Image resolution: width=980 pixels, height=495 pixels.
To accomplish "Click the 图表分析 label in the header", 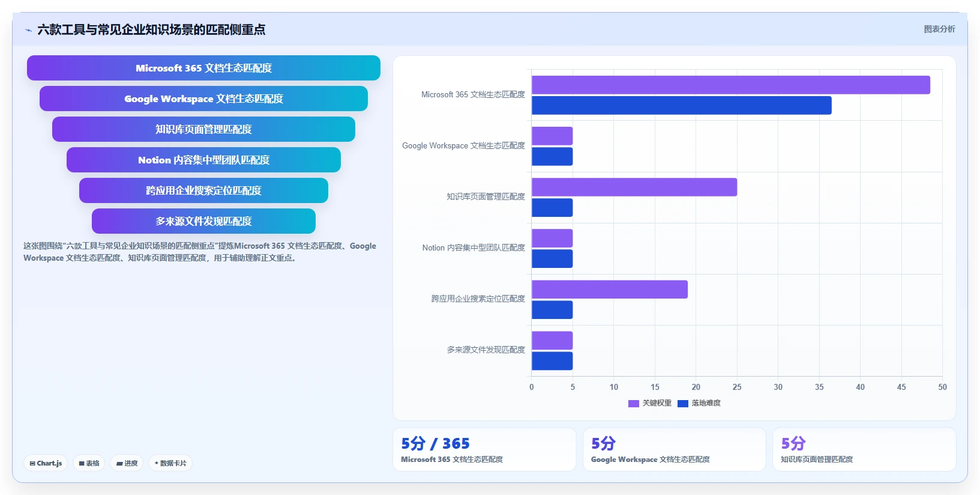I will (939, 29).
